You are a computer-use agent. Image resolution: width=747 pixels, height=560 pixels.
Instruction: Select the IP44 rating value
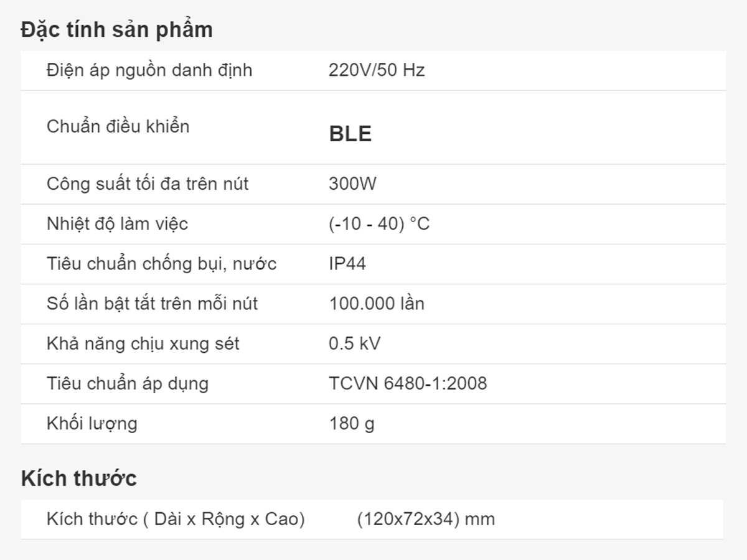[347, 264]
